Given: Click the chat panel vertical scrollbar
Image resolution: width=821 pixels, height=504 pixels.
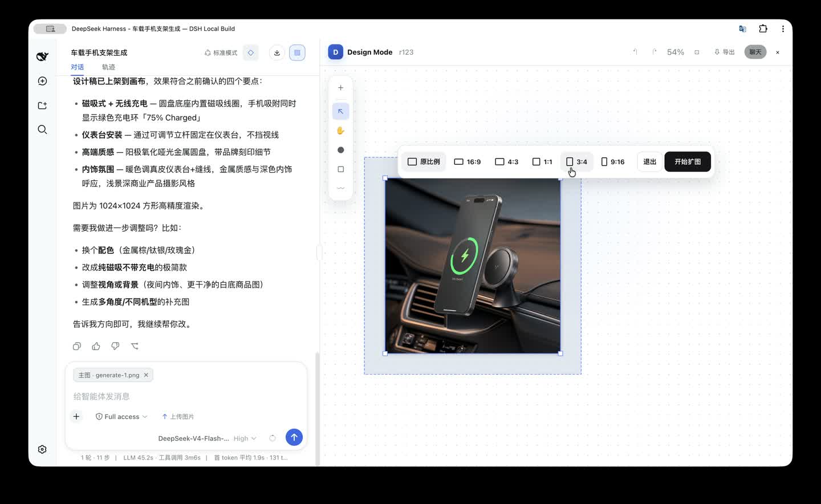Looking at the screenshot, I should pos(318,408).
